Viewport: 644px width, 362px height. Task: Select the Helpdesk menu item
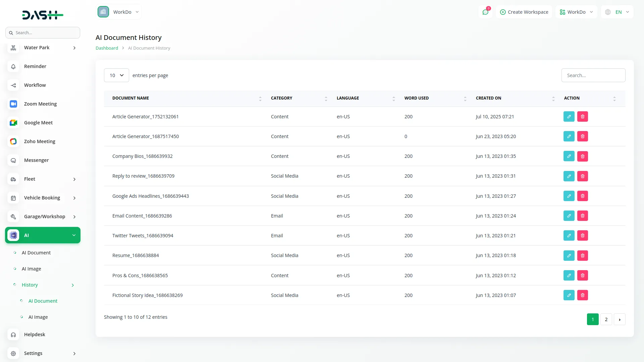click(x=35, y=335)
